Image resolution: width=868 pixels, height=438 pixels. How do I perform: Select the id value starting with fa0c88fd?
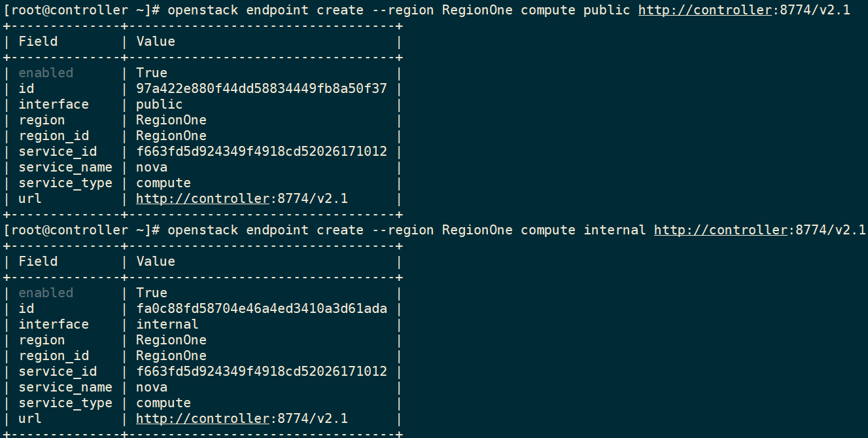[262, 308]
